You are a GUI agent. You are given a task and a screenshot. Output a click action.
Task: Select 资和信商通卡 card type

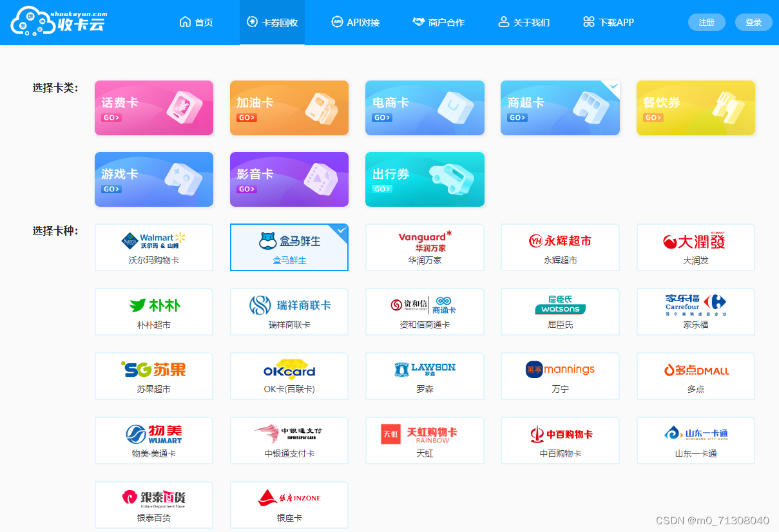pyautogui.click(x=425, y=312)
